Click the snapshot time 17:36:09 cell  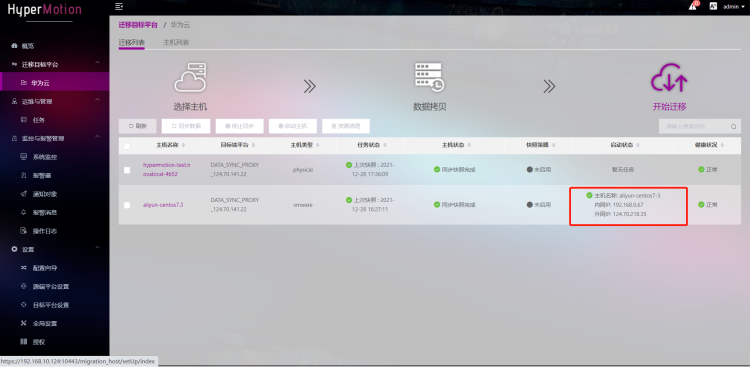click(x=370, y=169)
